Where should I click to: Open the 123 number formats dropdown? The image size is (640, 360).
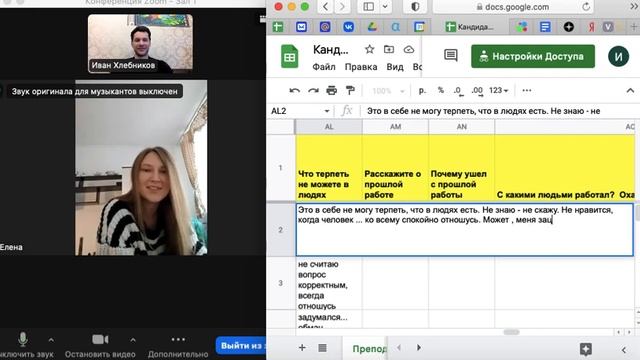pyautogui.click(x=498, y=91)
